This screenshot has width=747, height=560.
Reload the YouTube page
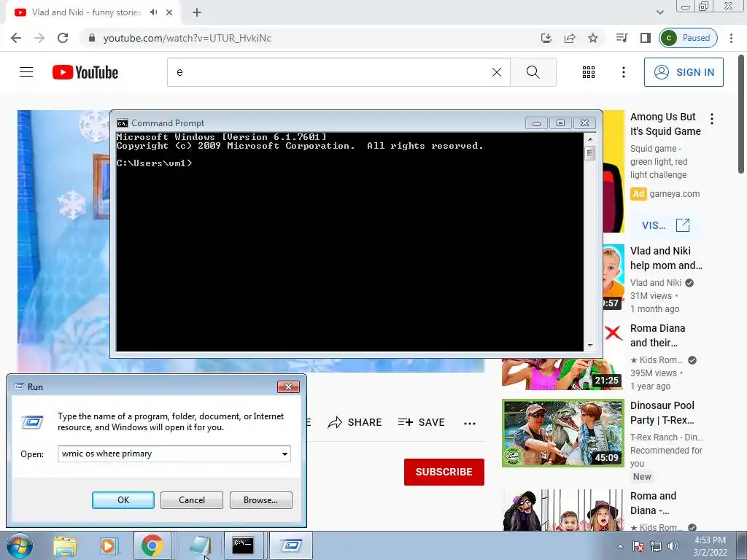click(63, 38)
